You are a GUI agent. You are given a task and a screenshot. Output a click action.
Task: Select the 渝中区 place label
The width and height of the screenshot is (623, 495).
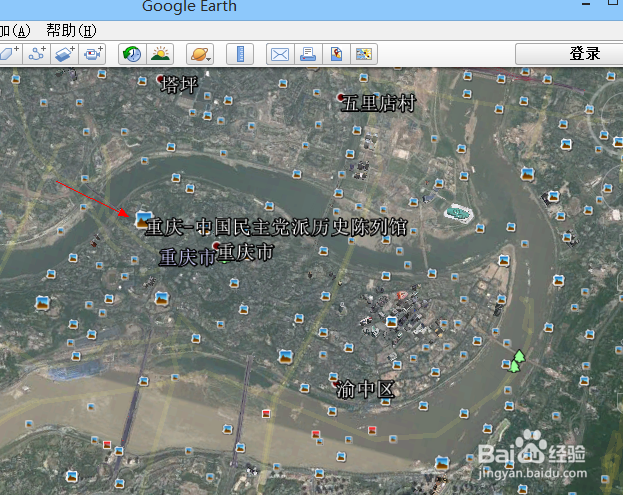pos(365,389)
